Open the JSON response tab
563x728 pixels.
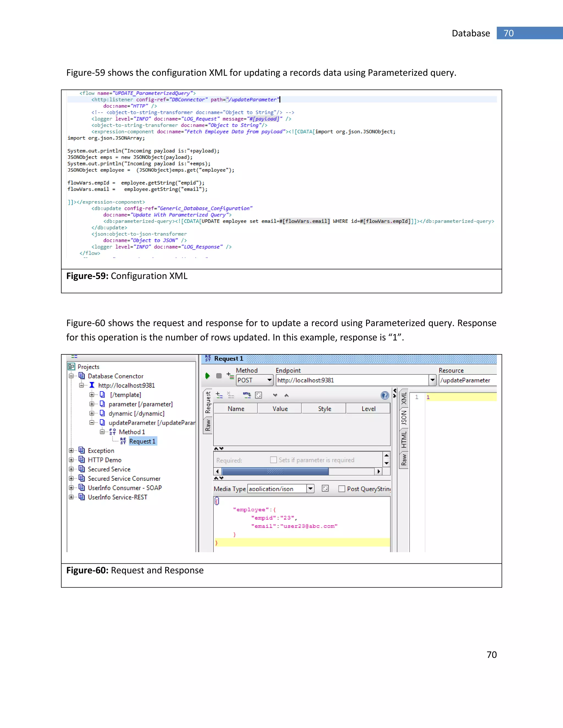[404, 417]
